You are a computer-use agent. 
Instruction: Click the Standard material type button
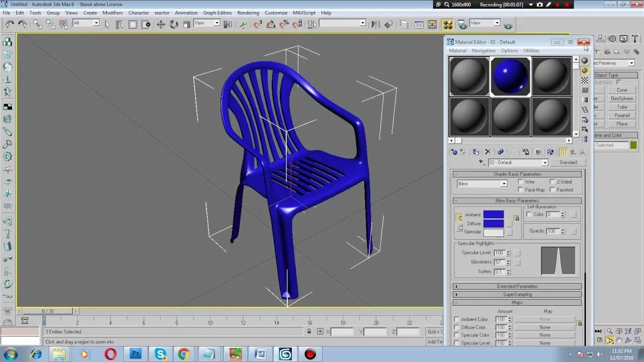pyautogui.click(x=568, y=162)
